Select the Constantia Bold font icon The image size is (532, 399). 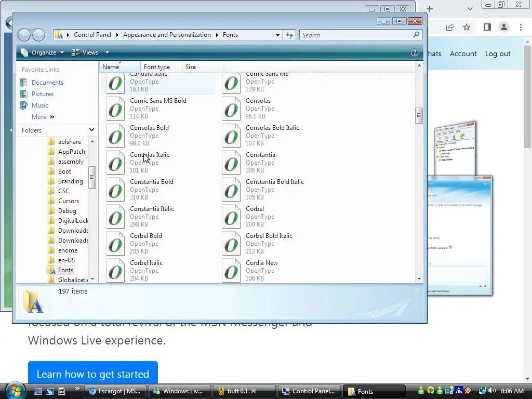coord(115,190)
